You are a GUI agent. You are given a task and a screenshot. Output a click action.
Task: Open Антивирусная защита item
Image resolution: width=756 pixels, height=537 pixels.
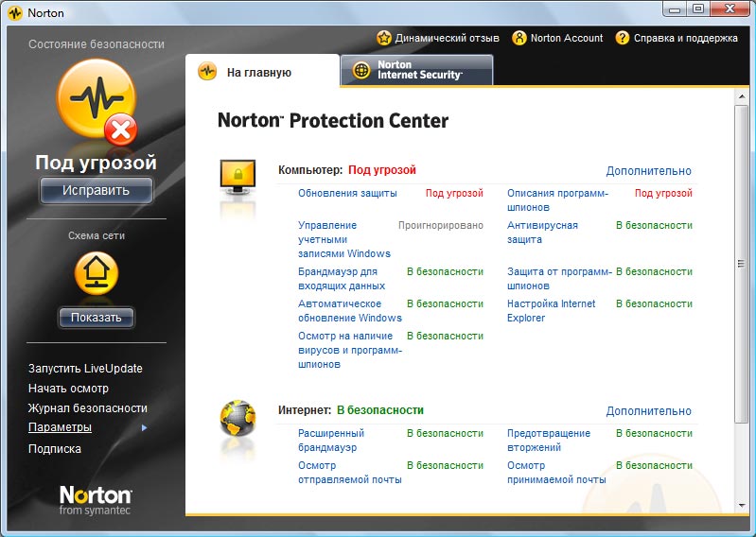click(542, 233)
